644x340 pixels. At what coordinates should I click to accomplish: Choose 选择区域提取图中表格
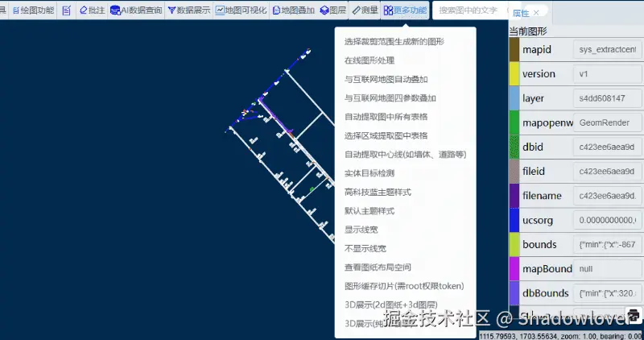[386, 135]
